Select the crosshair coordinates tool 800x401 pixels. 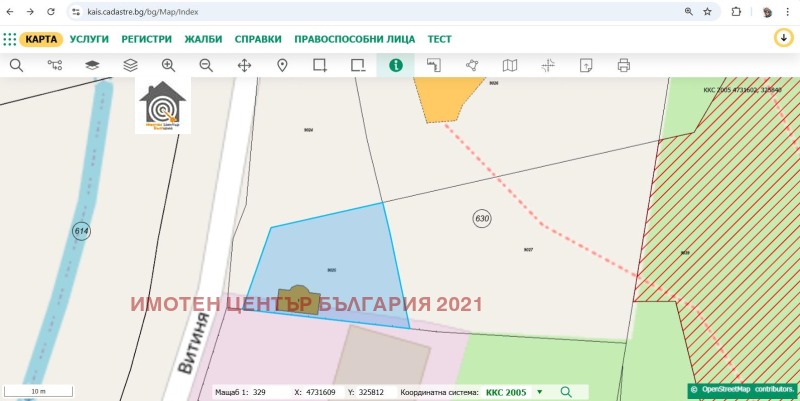click(x=548, y=65)
